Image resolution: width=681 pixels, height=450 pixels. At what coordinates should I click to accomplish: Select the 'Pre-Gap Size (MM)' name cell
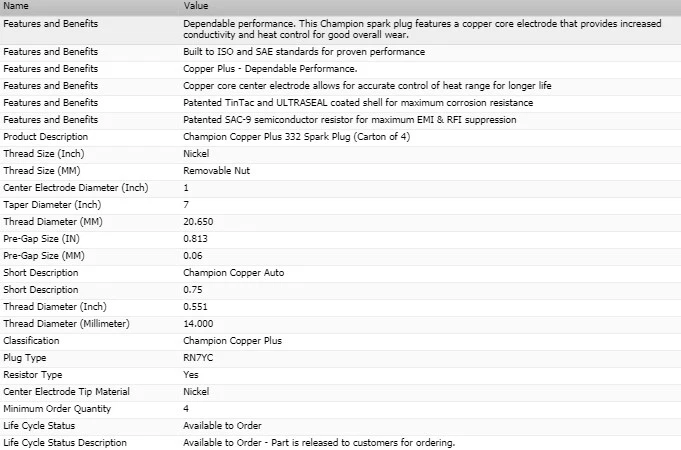pos(44,255)
